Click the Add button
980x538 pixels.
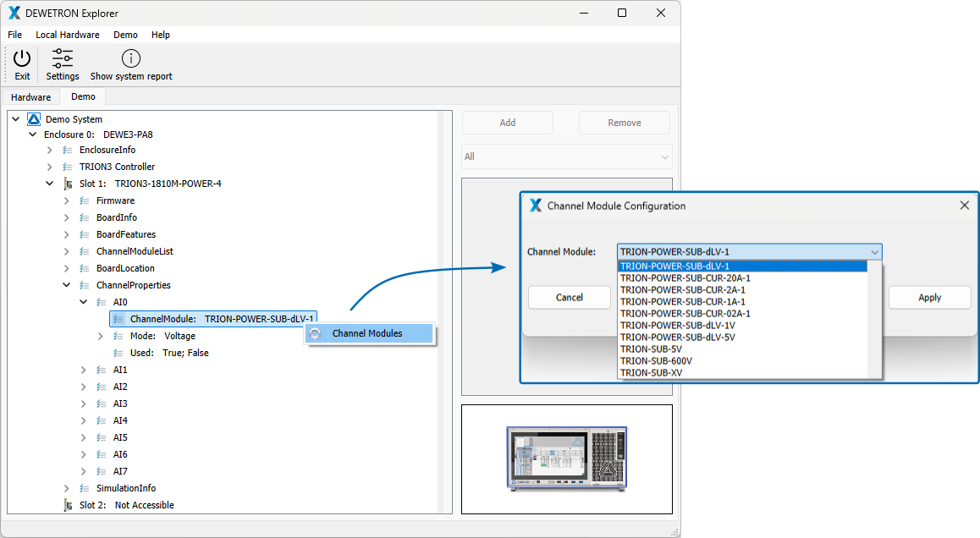pos(508,124)
